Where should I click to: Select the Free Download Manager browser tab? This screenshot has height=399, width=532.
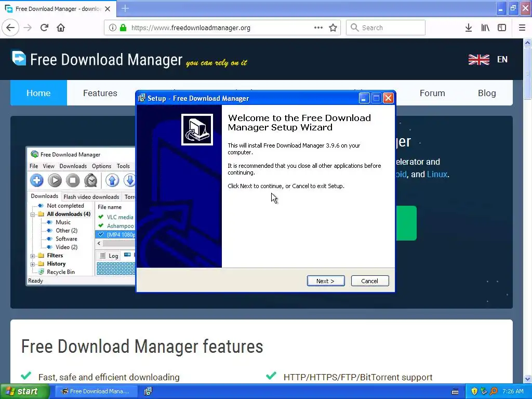tap(58, 9)
